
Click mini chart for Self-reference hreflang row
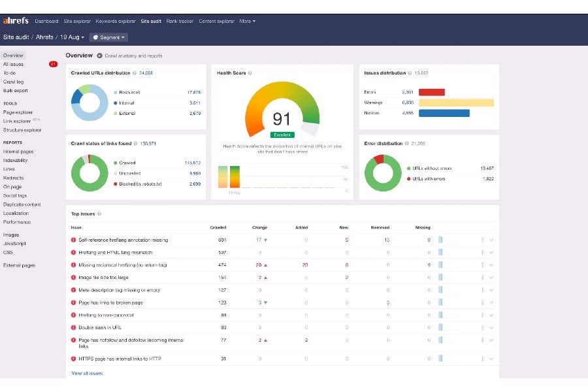coord(440,239)
